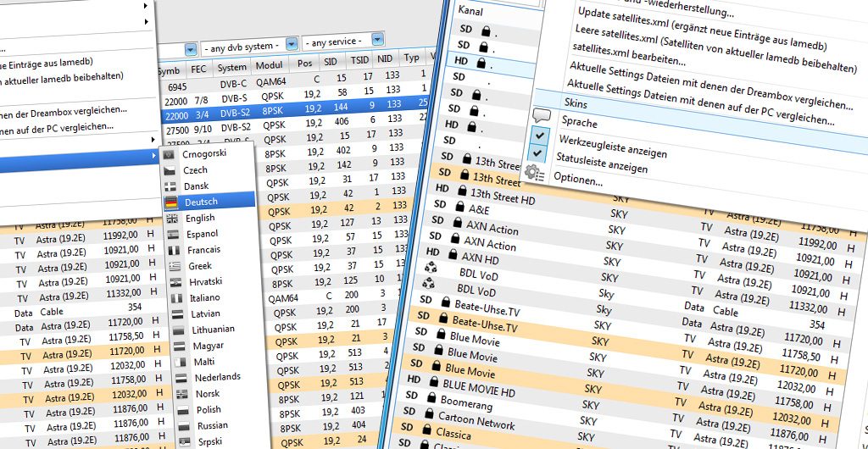
Task: Click the Francais flag icon
Action: point(174,251)
